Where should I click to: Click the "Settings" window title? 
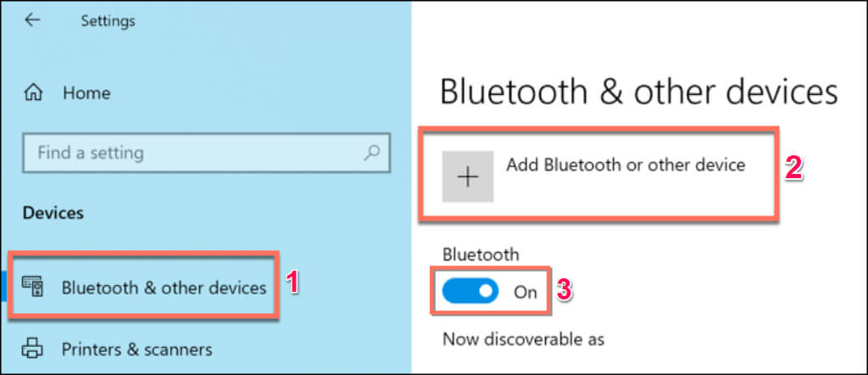coord(108,20)
